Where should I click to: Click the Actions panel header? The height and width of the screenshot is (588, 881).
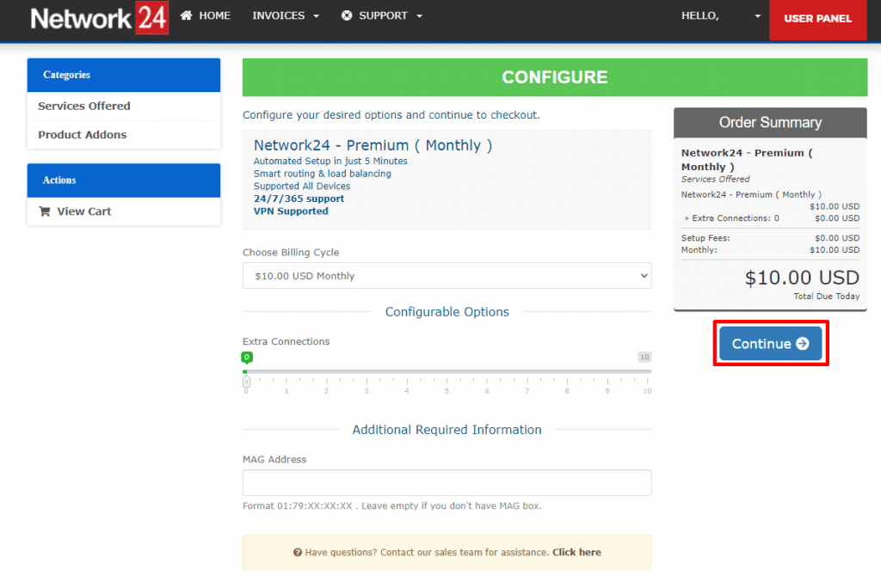[x=124, y=181]
